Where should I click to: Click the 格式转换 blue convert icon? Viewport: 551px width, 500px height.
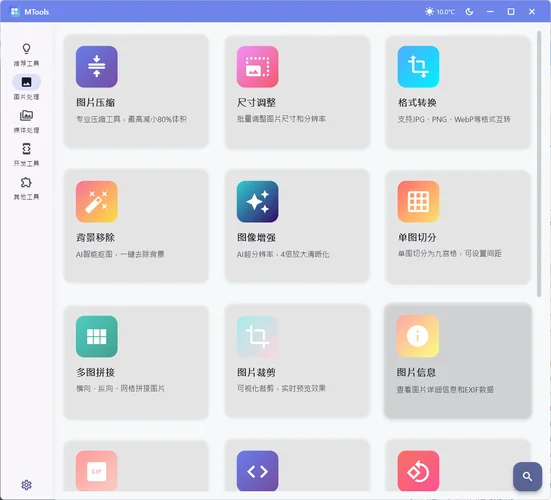tap(418, 67)
